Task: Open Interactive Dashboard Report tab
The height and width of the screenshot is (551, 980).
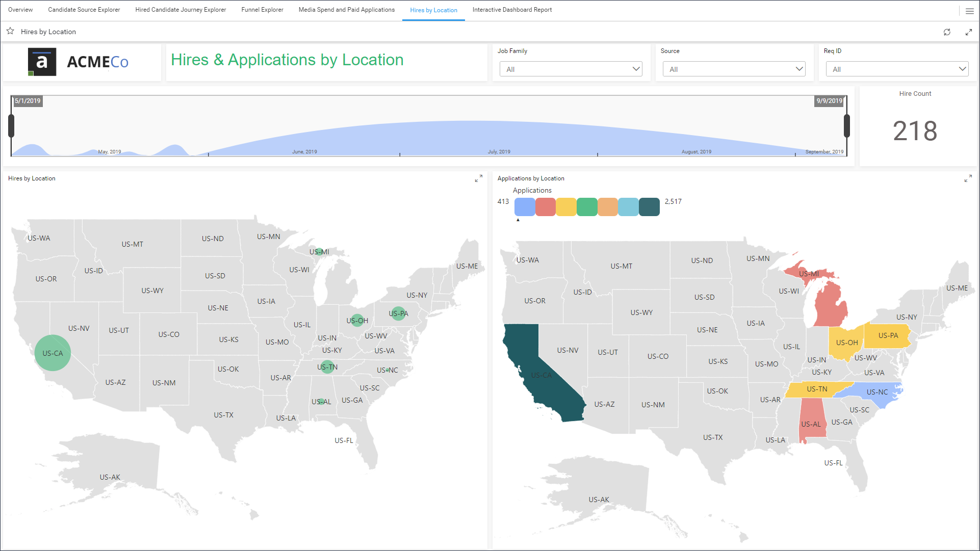Action: 512,10
